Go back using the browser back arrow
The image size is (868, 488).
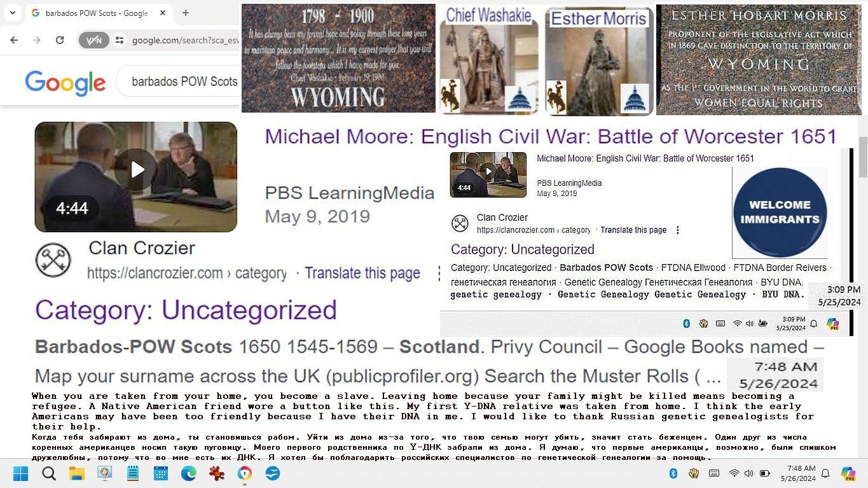14,40
